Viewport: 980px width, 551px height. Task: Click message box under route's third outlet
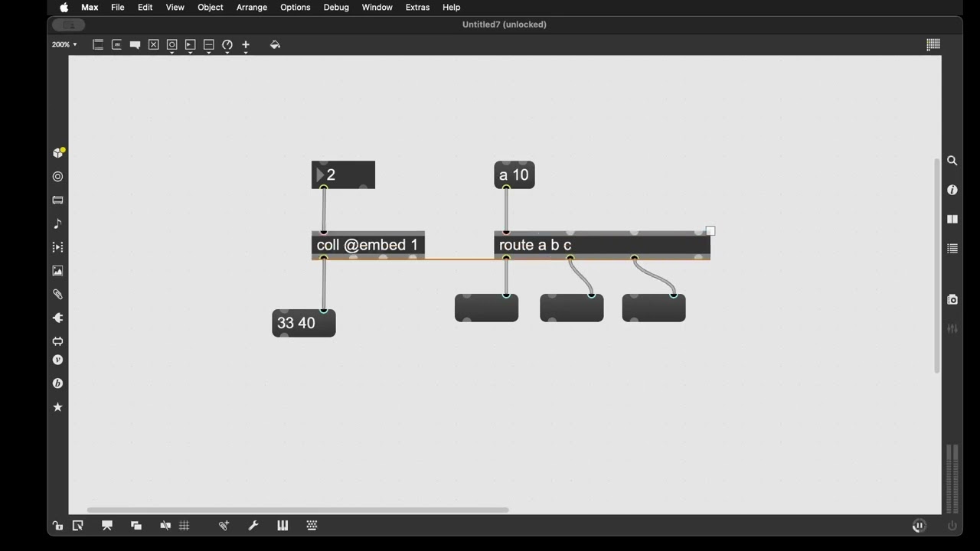point(654,308)
